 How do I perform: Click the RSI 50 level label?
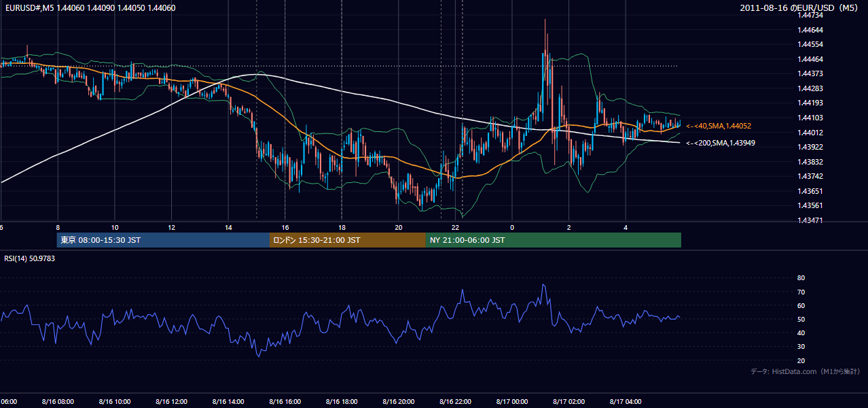(801, 319)
